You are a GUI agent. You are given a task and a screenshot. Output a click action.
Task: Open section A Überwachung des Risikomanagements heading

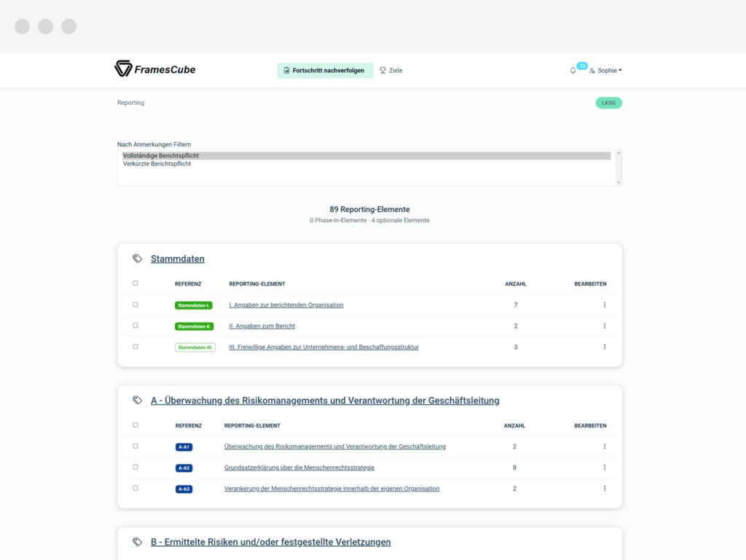coord(325,401)
